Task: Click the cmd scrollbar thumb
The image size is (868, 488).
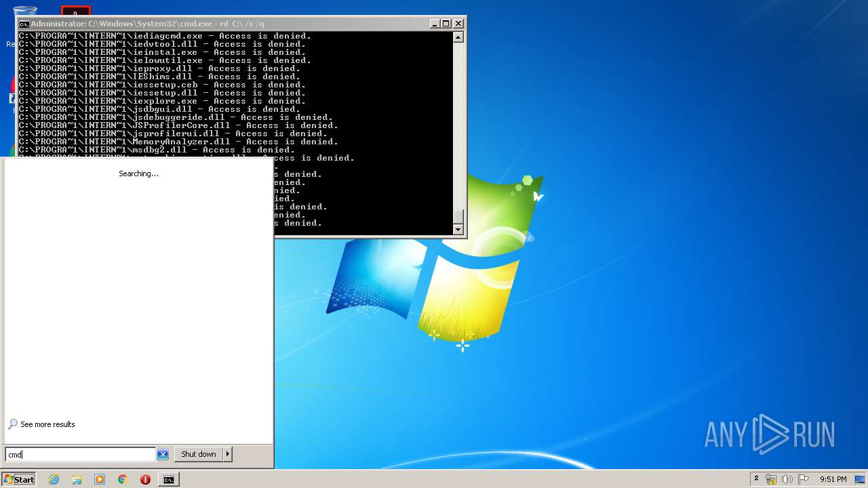Action: [458, 216]
